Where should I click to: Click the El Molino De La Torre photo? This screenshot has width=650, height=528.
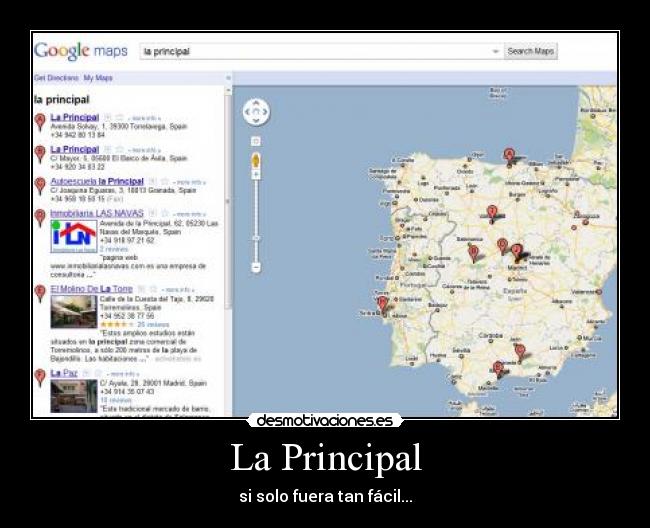[x=74, y=312]
